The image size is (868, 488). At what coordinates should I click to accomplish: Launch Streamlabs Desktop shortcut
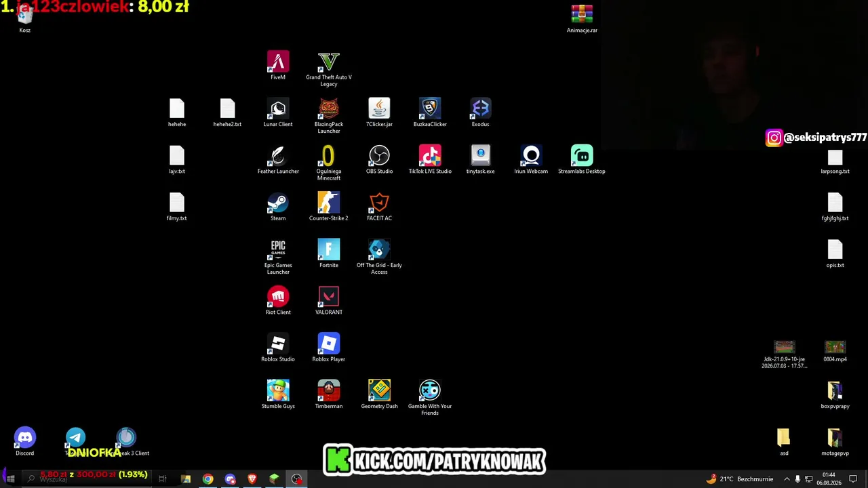click(x=582, y=159)
